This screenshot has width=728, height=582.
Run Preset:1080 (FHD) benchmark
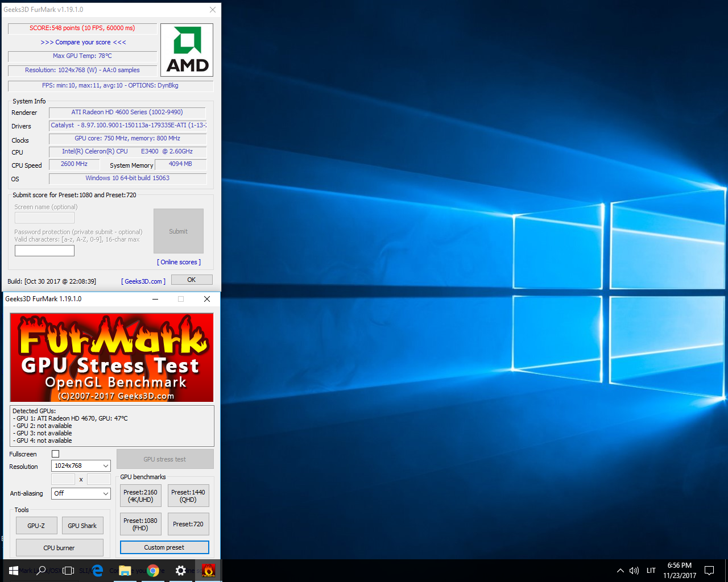140,524
